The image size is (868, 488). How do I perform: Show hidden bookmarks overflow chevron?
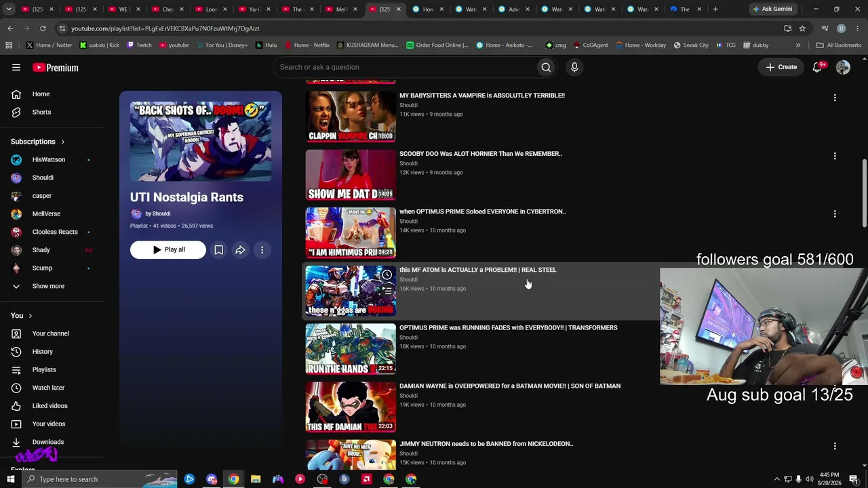(798, 45)
